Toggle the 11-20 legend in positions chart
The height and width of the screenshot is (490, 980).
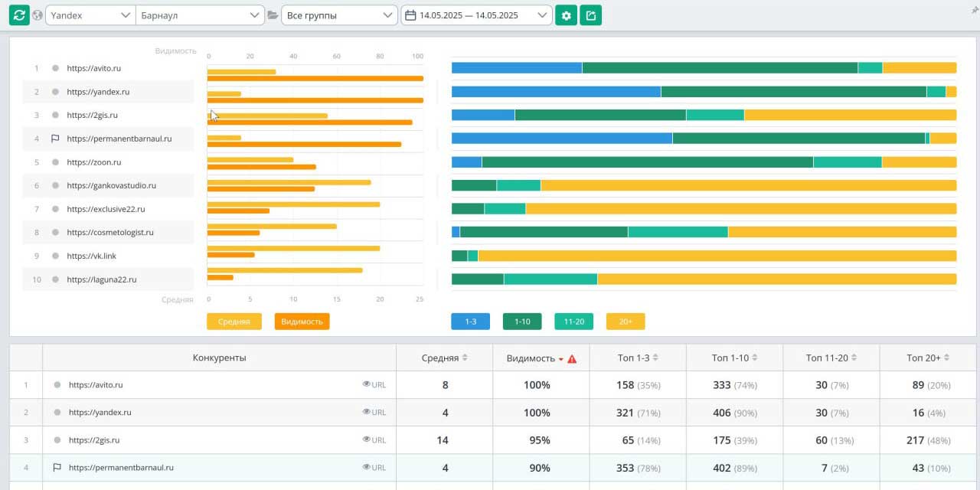point(573,322)
